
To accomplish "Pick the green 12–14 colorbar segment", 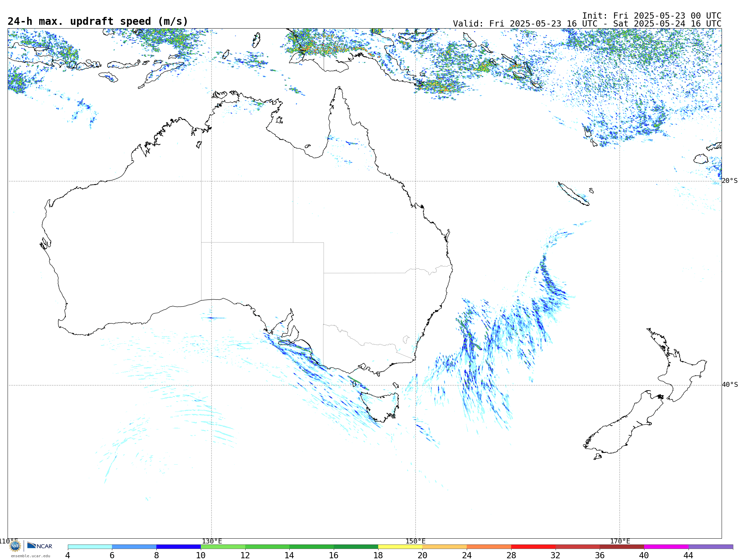I will [267, 547].
